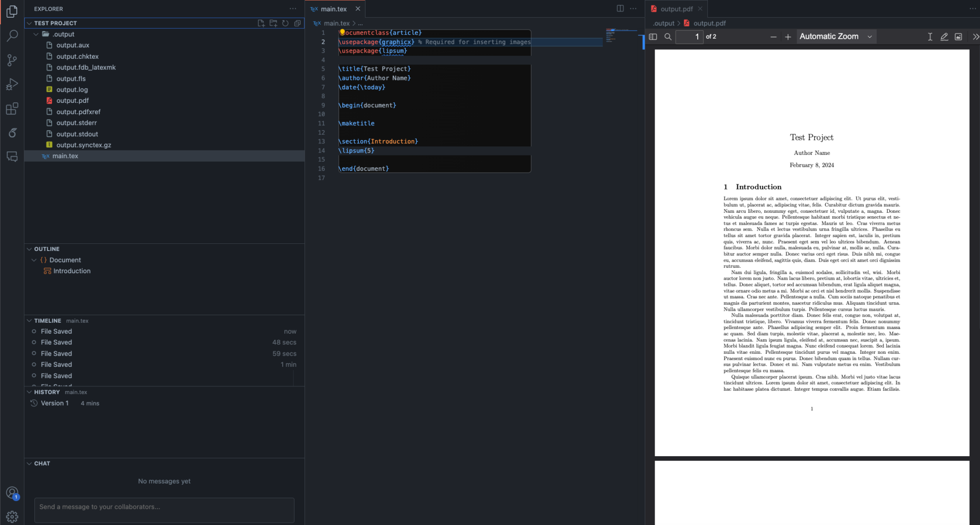
Task: Open the Extensions panel
Action: coord(12,109)
